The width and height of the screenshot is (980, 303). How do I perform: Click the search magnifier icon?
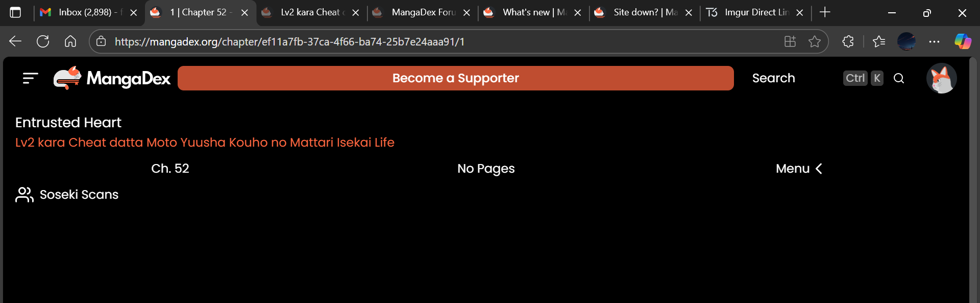coord(899,78)
